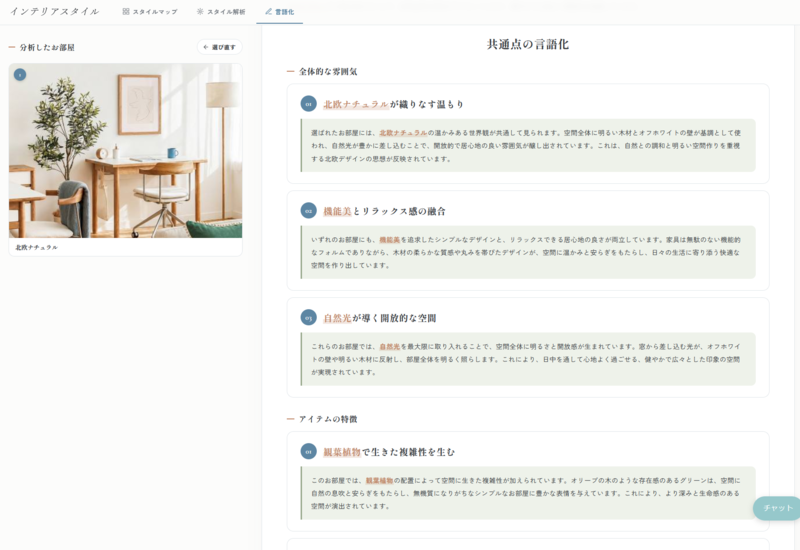
Task: Click the number badge on room photo
Action: [20, 75]
